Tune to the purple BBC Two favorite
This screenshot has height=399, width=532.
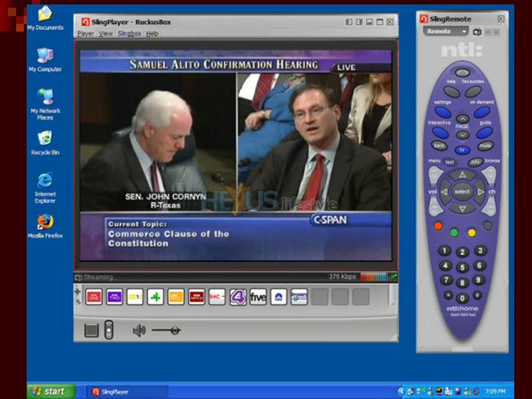coord(114,297)
